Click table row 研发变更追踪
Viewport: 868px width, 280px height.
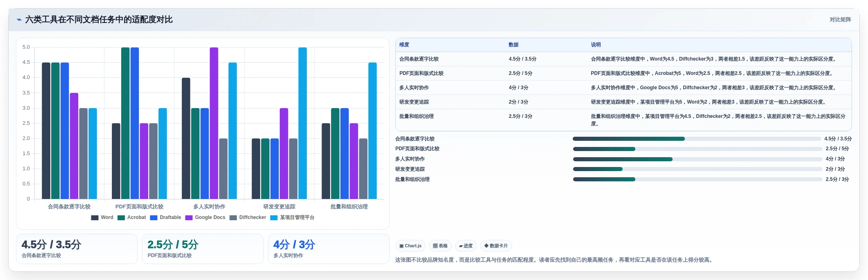[x=623, y=102]
